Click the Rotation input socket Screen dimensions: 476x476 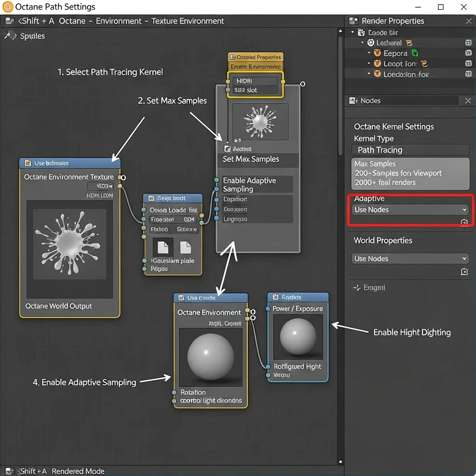tap(174, 392)
